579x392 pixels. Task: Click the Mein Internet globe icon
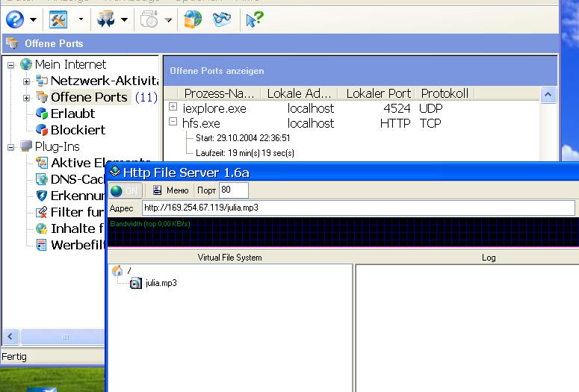pyautogui.click(x=26, y=64)
